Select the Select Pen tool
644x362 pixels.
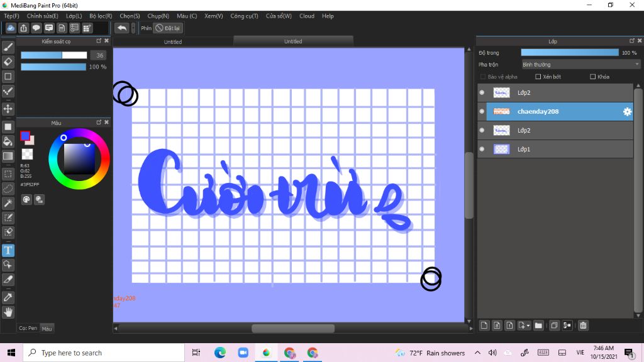(x=8, y=217)
